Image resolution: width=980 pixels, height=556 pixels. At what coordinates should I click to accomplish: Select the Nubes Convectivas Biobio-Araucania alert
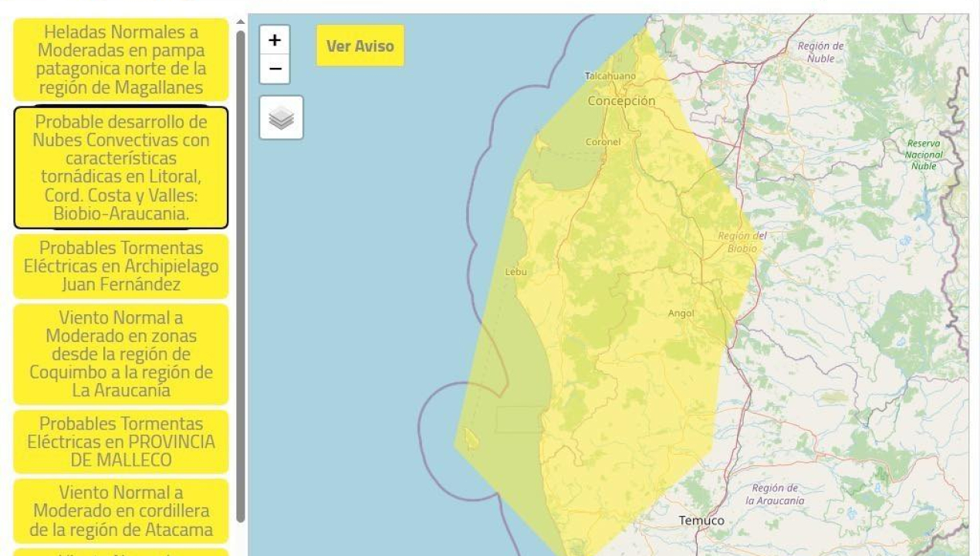pos(121,168)
